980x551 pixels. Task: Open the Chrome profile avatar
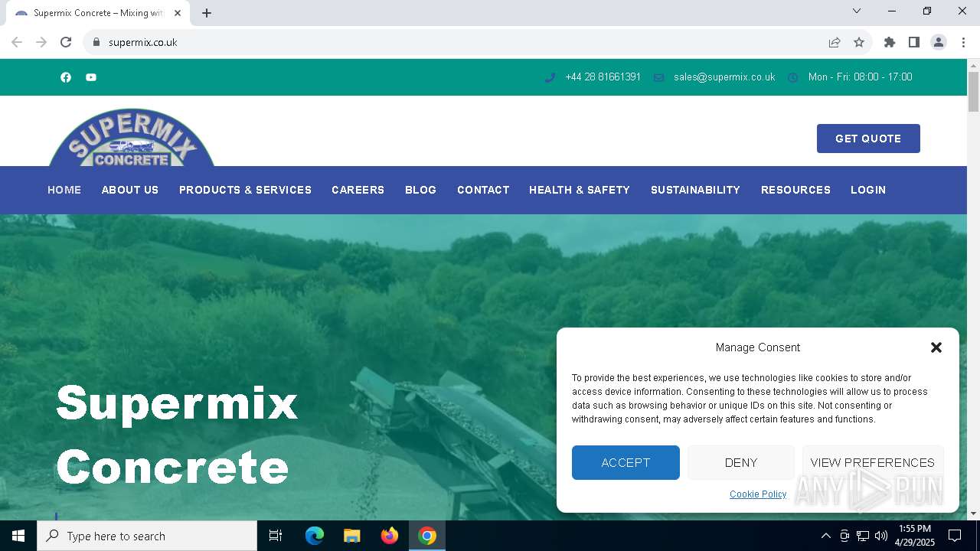[939, 42]
